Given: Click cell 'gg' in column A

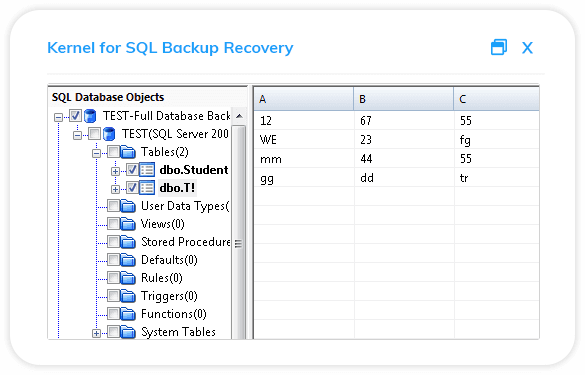Looking at the screenshot, I should pos(304,178).
